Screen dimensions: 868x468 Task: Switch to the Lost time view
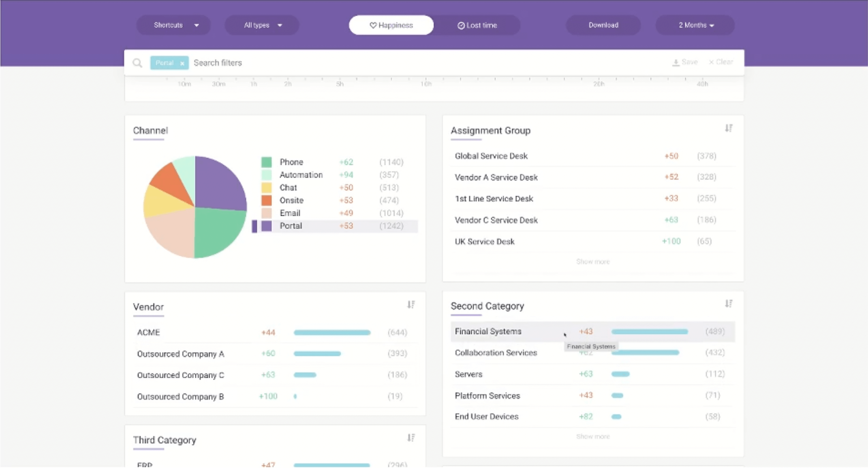[x=477, y=25]
